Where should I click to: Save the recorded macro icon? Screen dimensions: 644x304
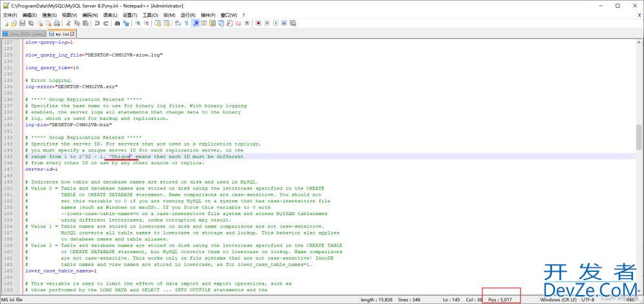coord(293,23)
